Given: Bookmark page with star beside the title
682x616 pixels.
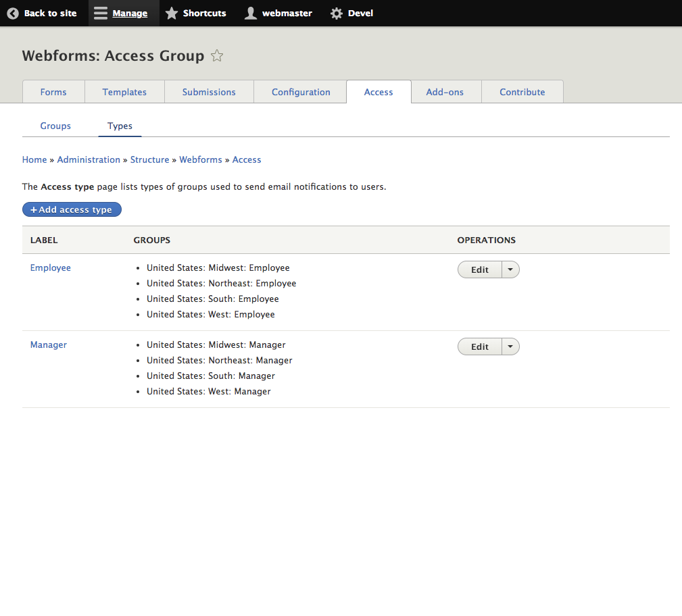Looking at the screenshot, I should pos(216,56).
